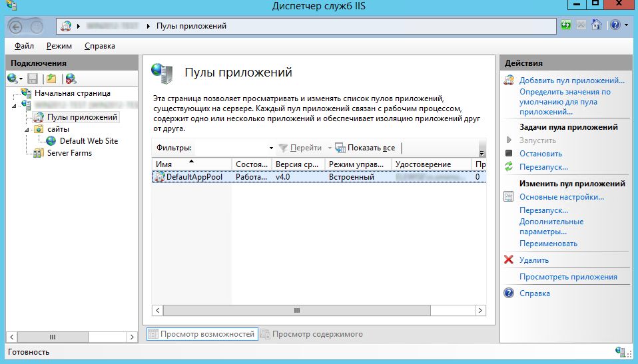The width and height of the screenshot is (638, 364).
Task: Sort by the Состояние column header
Action: coord(252,164)
